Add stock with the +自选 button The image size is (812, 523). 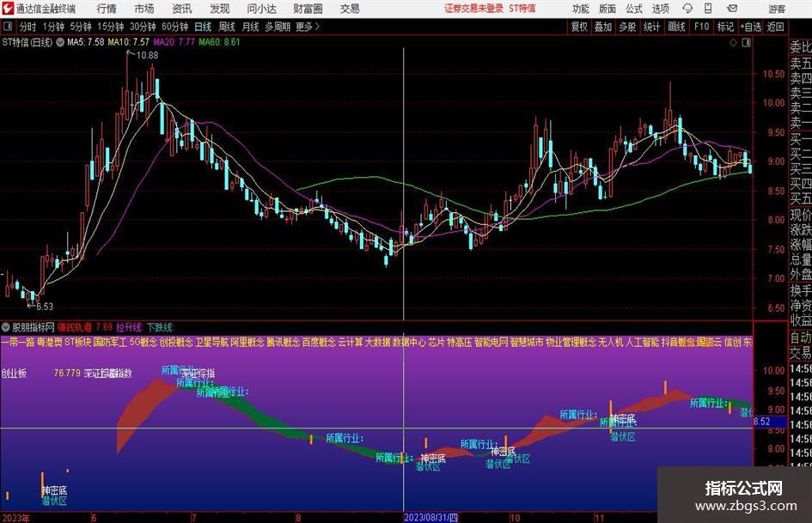(x=751, y=27)
